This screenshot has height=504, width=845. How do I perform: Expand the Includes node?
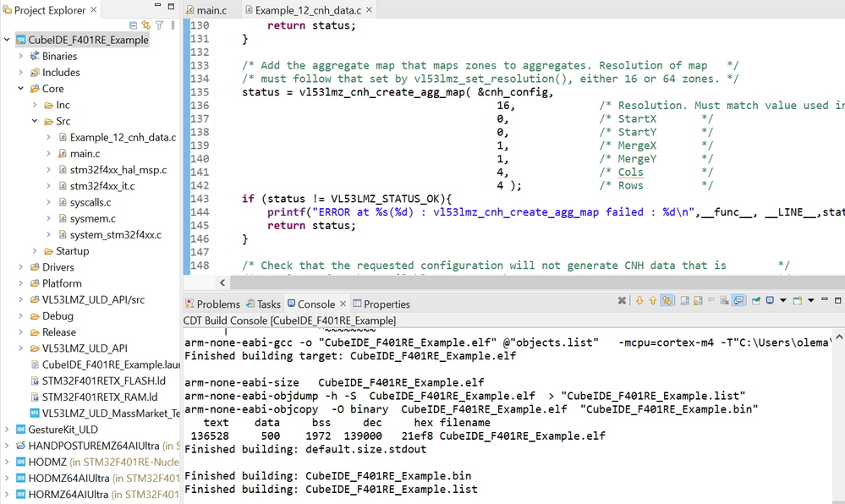click(x=20, y=72)
